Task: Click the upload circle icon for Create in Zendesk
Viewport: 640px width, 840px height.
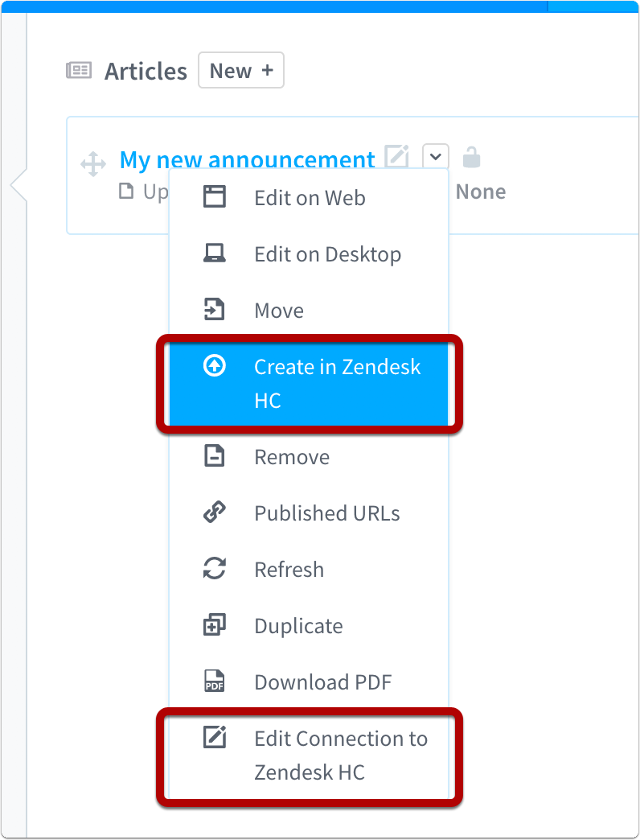Action: 215,366
